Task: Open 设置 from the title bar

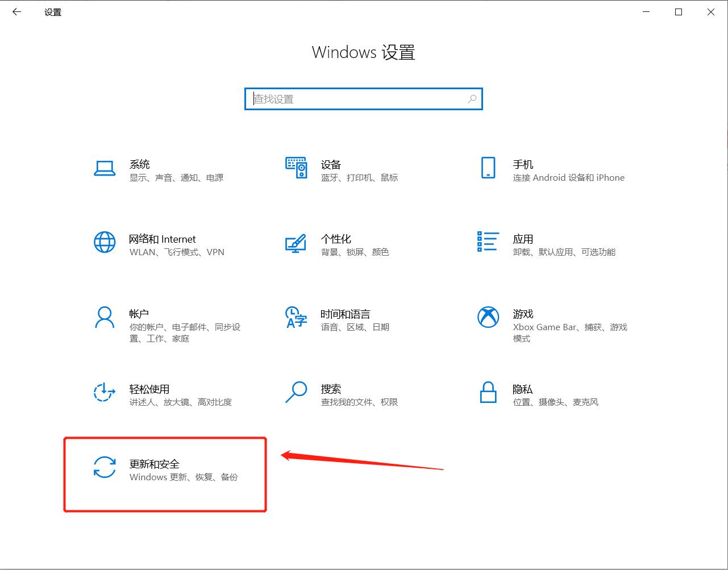Action: pyautogui.click(x=53, y=12)
